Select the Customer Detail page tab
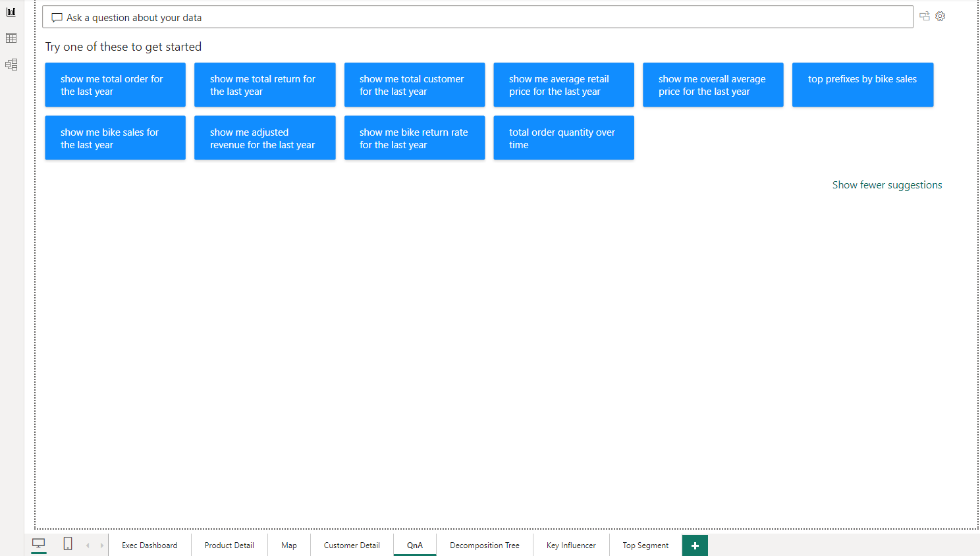 click(352, 545)
